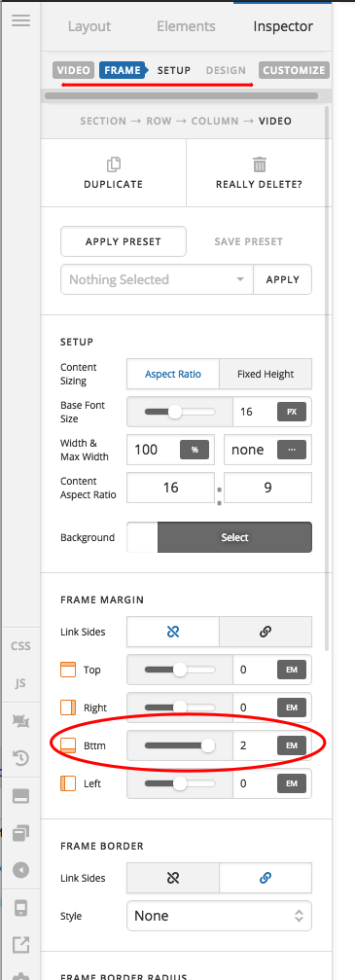Open the Nothing Selected preset dropdown
The image size is (355, 980).
pos(157,279)
